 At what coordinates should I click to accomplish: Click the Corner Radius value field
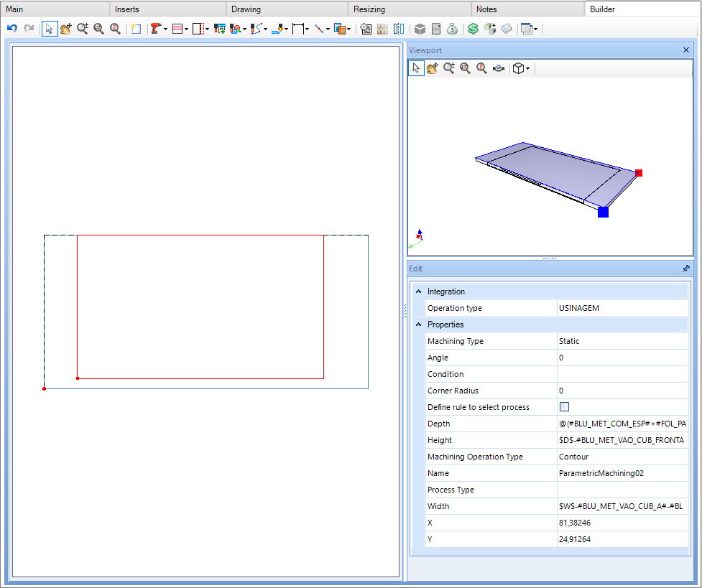point(622,391)
